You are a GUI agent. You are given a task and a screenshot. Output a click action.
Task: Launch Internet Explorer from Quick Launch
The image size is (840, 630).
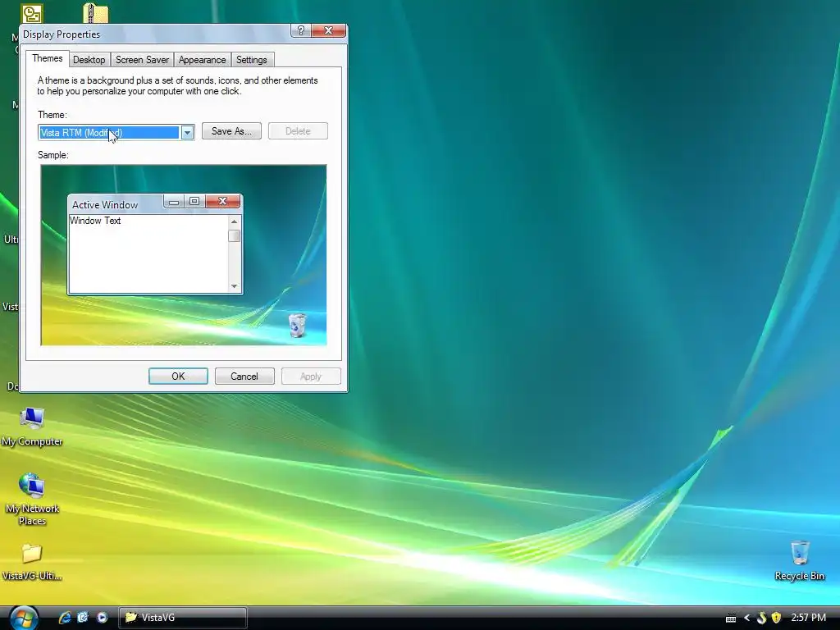65,617
